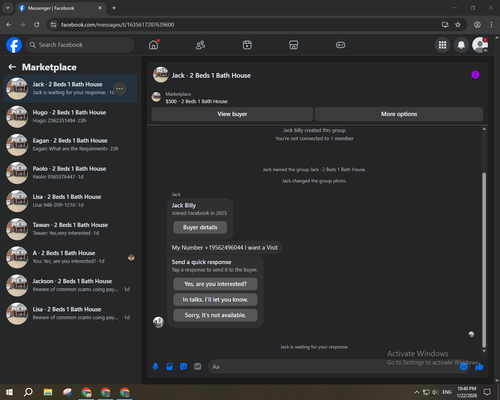The width and height of the screenshot is (500, 400).
Task: Open the conversation information icon
Action: [475, 75]
